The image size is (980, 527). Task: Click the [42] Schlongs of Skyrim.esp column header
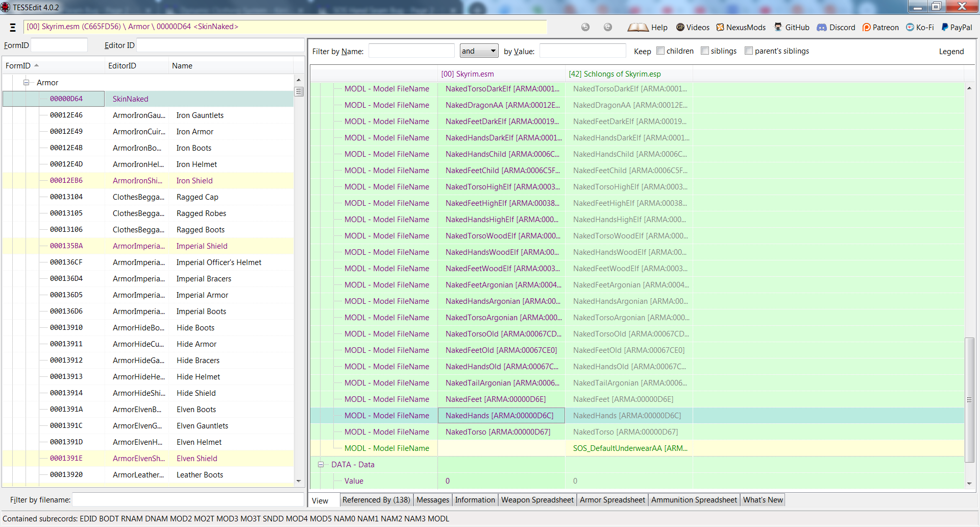(x=629, y=74)
